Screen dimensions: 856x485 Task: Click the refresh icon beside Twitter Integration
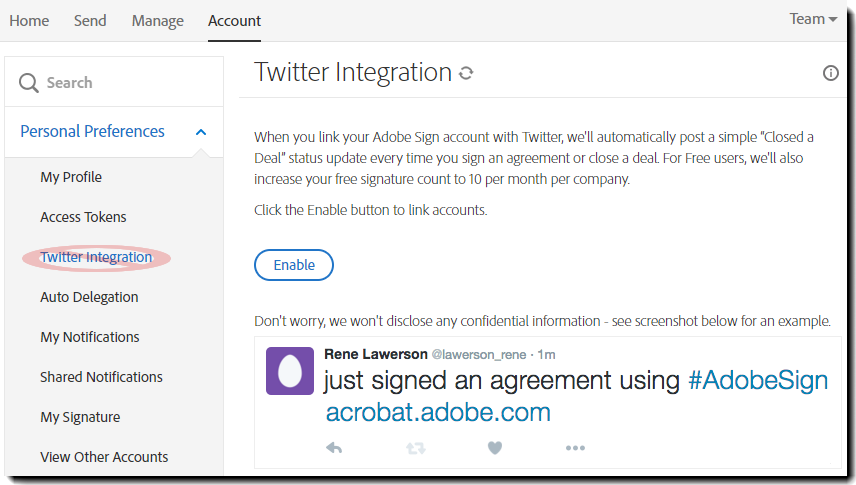coord(466,73)
